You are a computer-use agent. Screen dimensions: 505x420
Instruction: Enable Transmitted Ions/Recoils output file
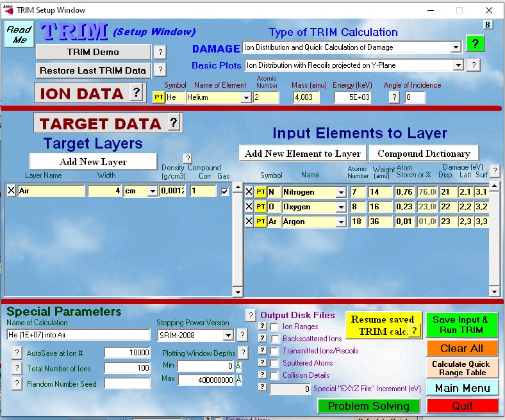pyautogui.click(x=274, y=351)
